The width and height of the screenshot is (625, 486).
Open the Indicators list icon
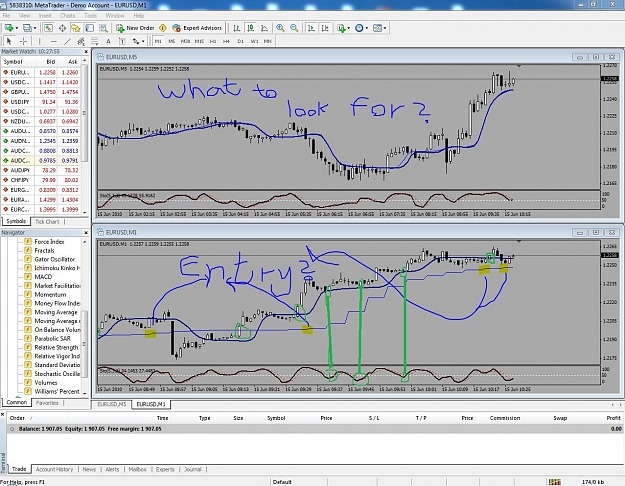(x=341, y=28)
